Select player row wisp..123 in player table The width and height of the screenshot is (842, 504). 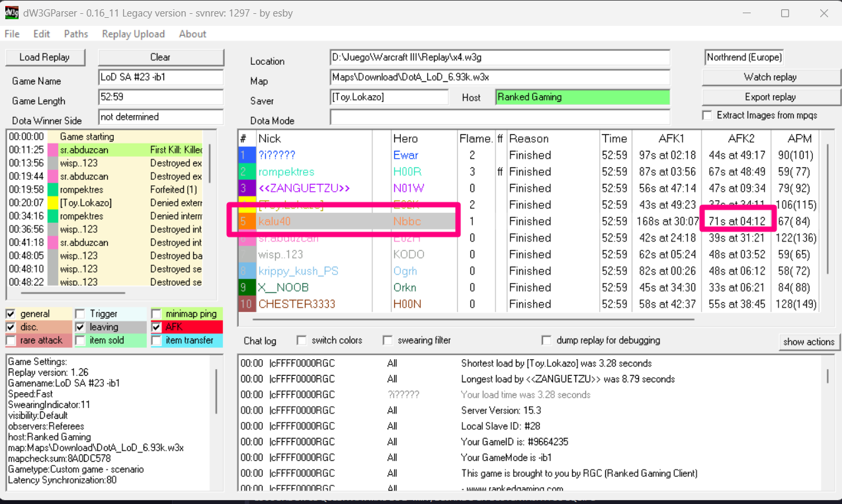[x=529, y=254]
